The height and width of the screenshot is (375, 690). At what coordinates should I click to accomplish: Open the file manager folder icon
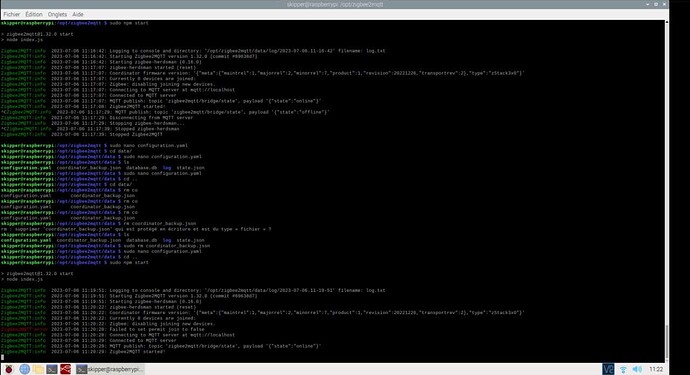(x=38, y=369)
